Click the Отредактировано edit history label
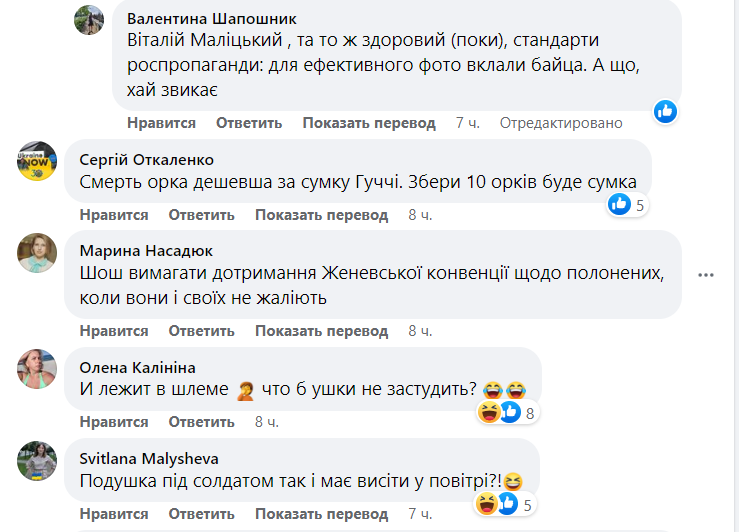This screenshot has width=739, height=532. click(561, 123)
